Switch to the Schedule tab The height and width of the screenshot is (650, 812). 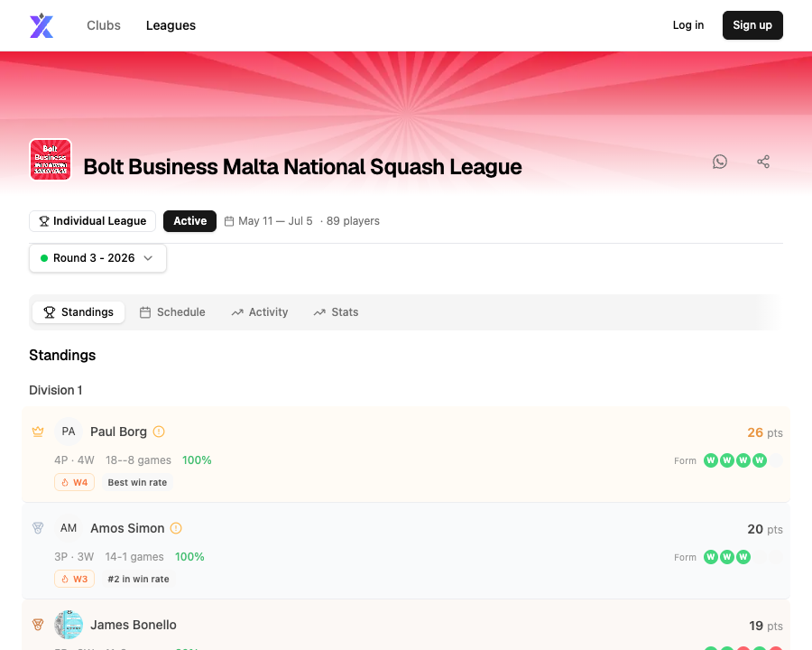coord(172,312)
